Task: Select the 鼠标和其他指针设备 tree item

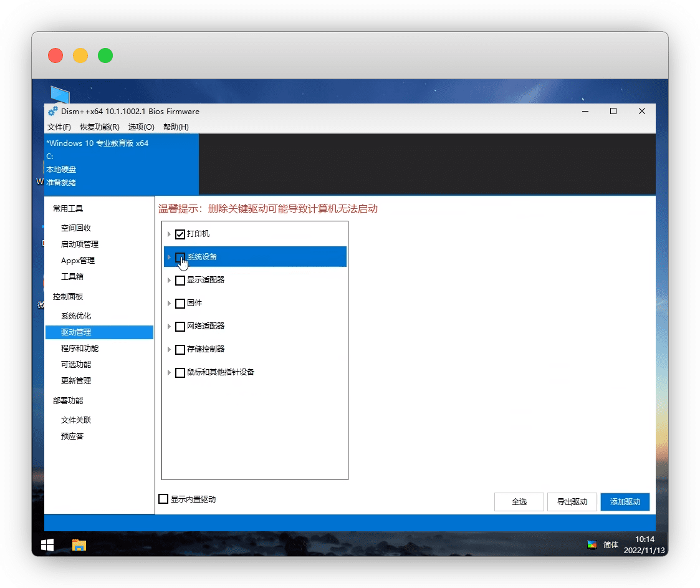Action: point(221,372)
